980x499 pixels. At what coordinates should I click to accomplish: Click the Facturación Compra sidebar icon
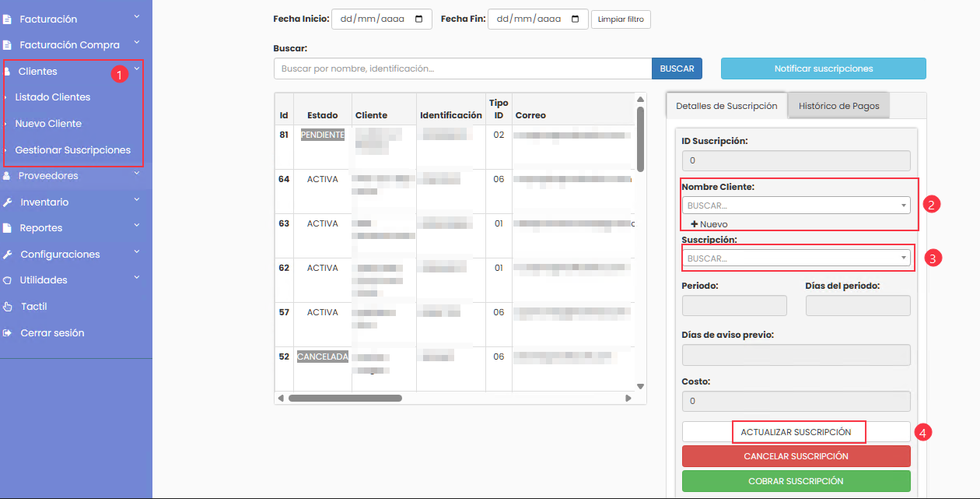click(7, 45)
